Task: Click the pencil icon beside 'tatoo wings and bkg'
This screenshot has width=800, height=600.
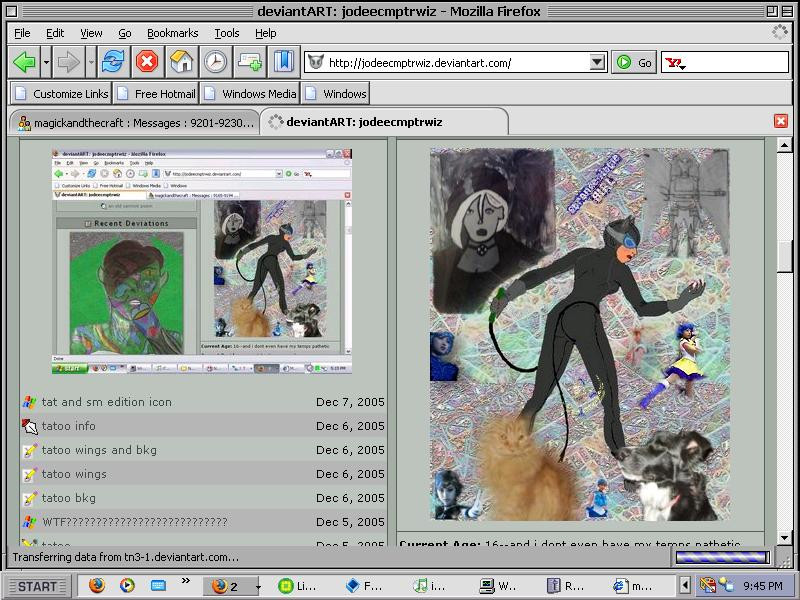Action: point(30,450)
